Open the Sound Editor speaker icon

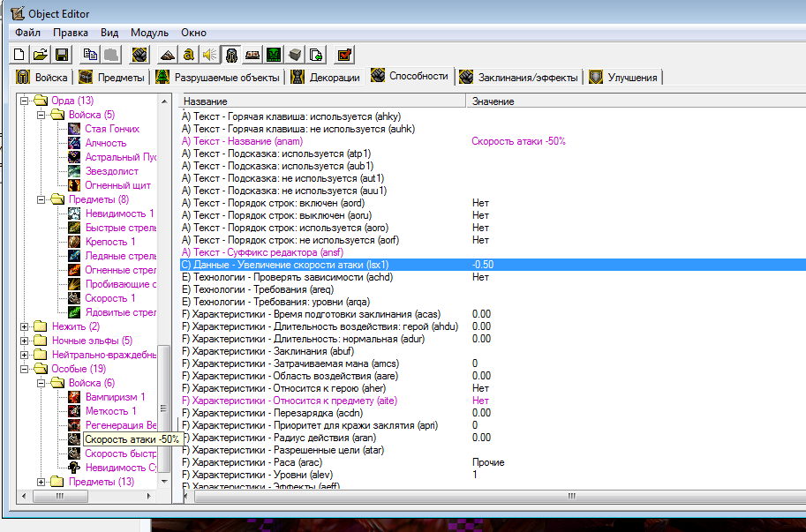[210, 55]
